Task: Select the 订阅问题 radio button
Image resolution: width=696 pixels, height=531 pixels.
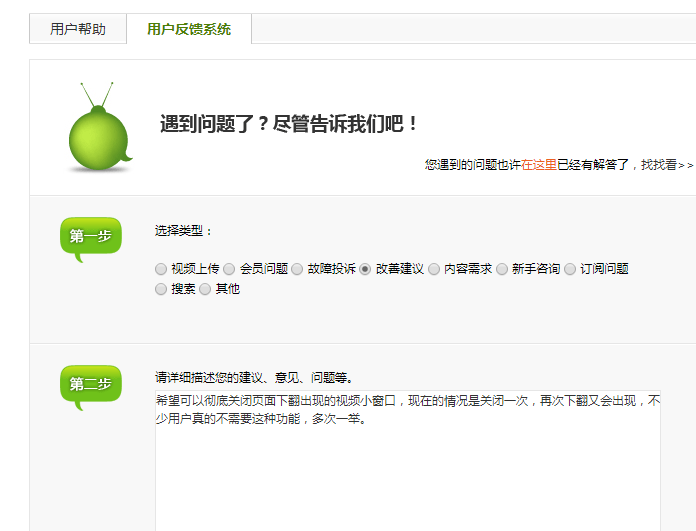Action: [x=570, y=269]
